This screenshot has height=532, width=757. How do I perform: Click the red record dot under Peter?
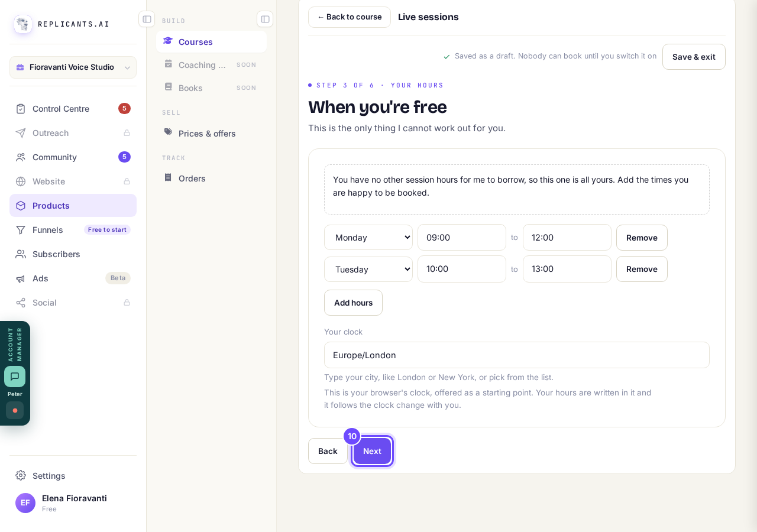coord(15,410)
